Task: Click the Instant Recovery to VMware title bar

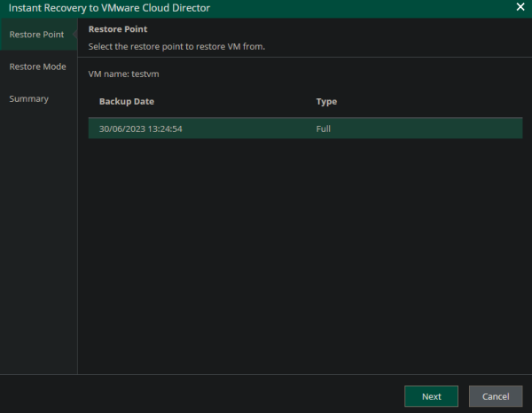Action: click(109, 7)
